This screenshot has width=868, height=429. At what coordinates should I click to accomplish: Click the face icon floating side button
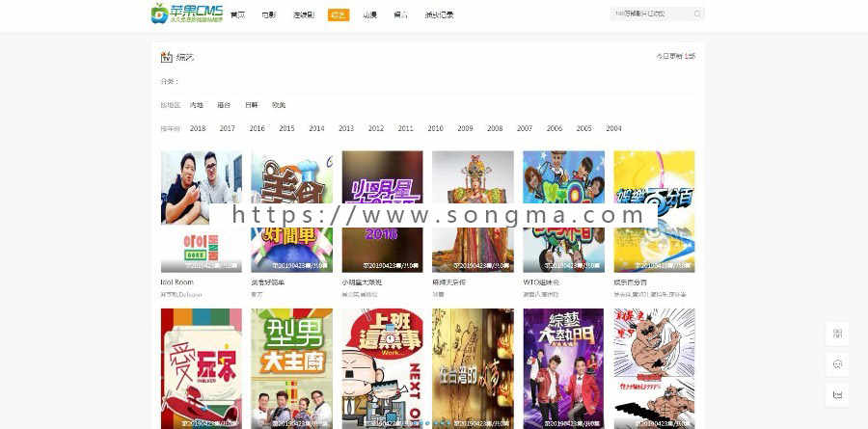coord(837,364)
